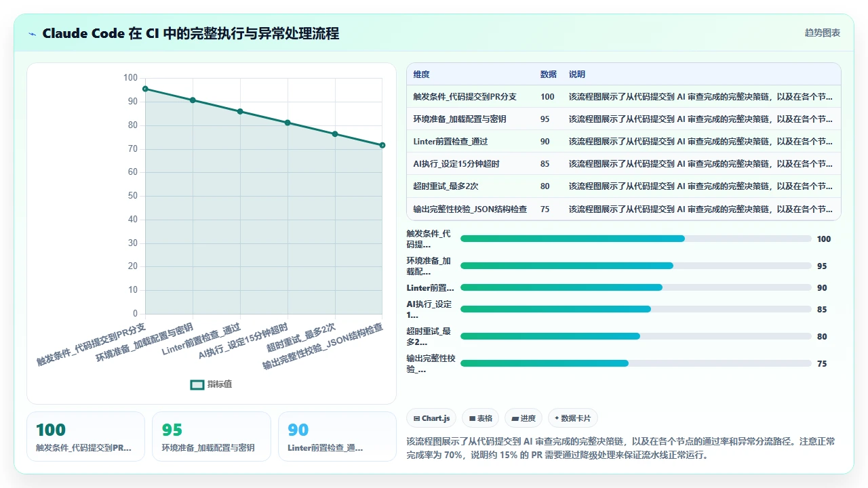
Task: Select table row 环境准备_加载配置与密钥
Action: [x=623, y=119]
